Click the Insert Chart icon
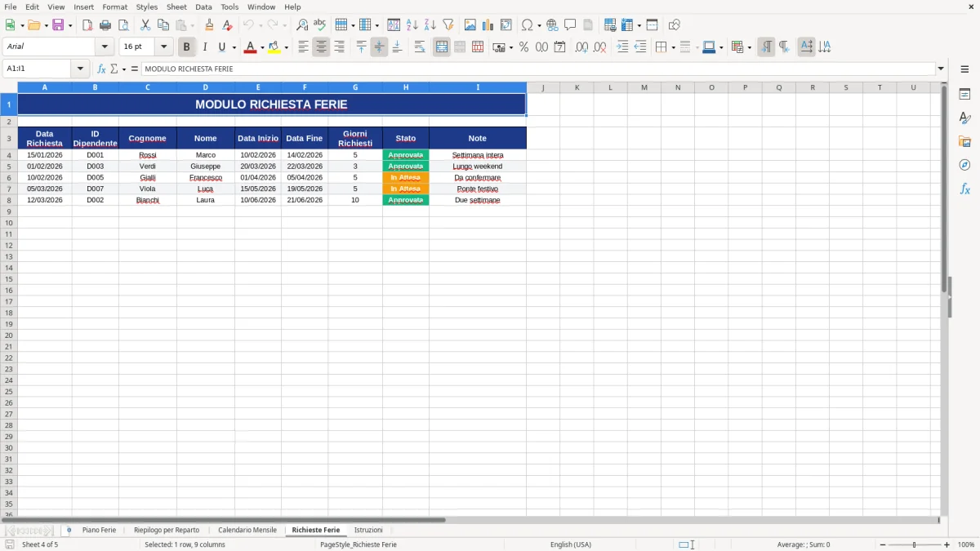The height and width of the screenshot is (551, 980). pyautogui.click(x=488, y=25)
